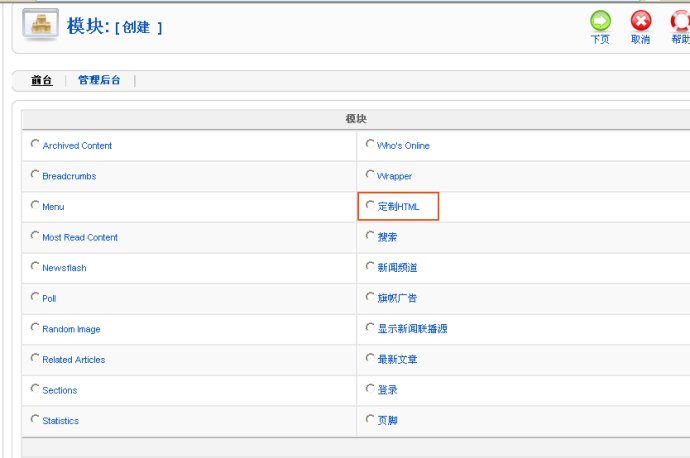Select the 最新文章 radio button
690x458 pixels.
(370, 358)
